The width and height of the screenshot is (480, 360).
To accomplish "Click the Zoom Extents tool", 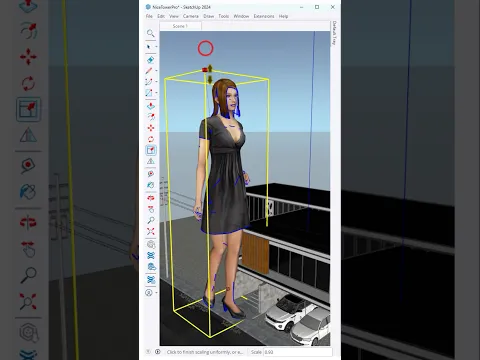I will coord(151,231).
